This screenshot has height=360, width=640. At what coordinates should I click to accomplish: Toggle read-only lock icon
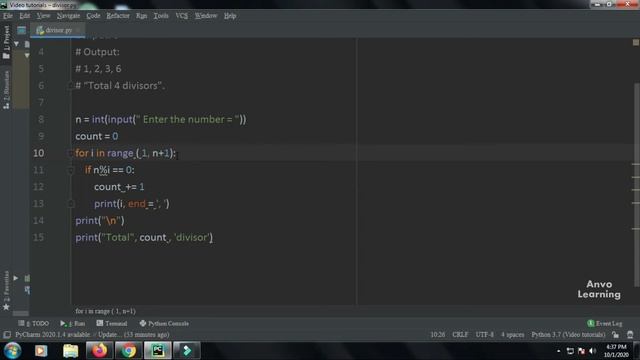[x=615, y=335]
